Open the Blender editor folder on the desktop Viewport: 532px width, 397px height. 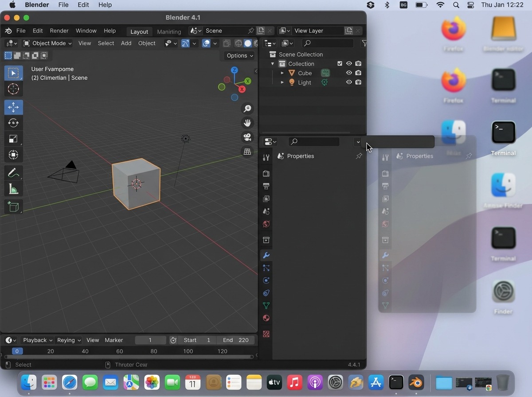click(x=503, y=35)
